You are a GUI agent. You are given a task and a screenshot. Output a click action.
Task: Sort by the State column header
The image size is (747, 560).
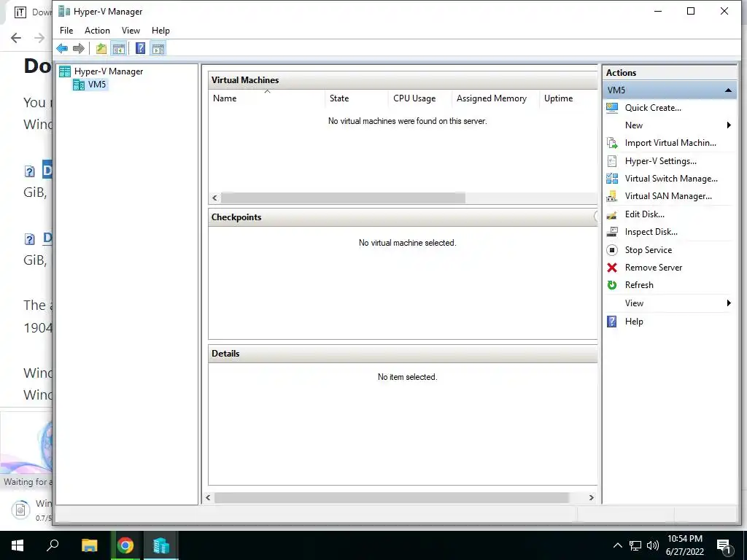356,98
